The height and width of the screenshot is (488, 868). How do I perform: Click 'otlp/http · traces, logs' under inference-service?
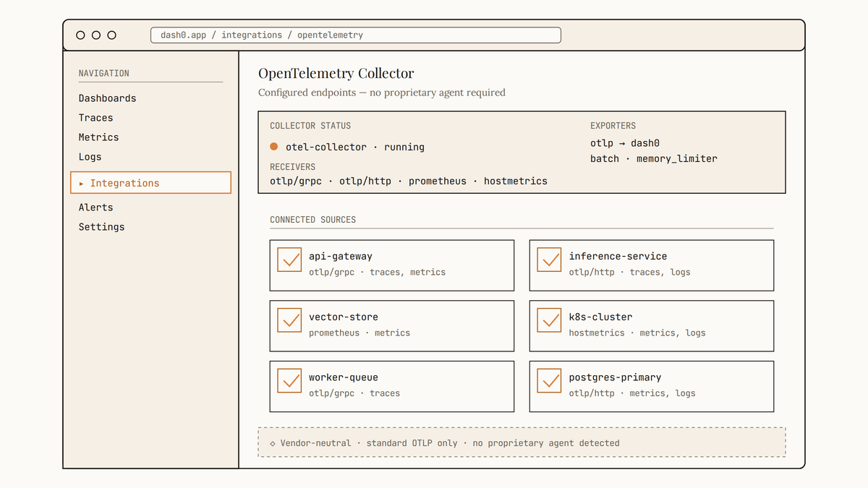point(630,273)
